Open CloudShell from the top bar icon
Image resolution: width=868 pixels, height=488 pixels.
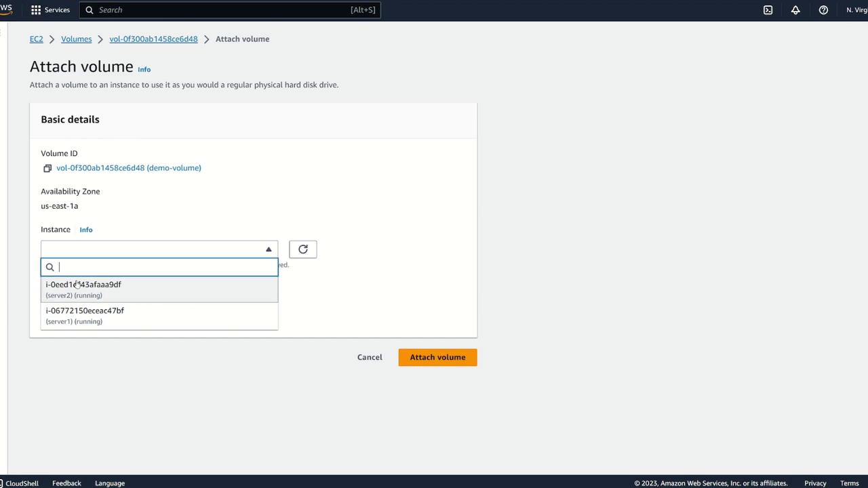(x=768, y=10)
